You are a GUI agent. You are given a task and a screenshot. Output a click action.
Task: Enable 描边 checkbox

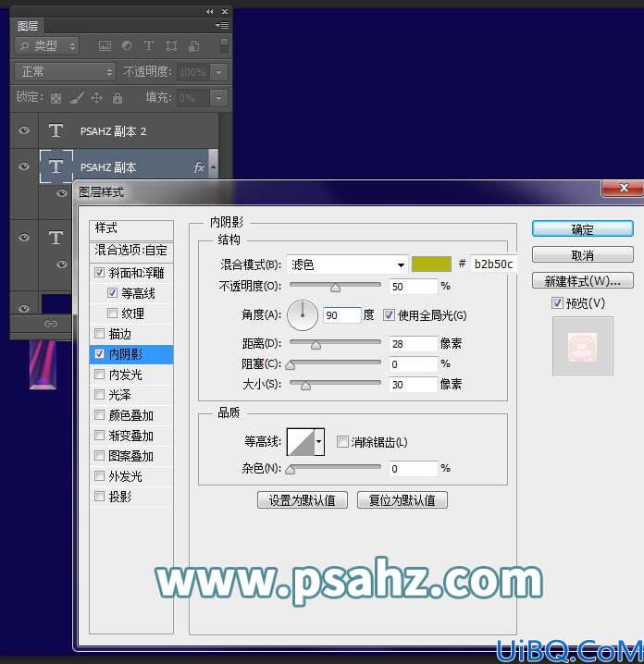pyautogui.click(x=99, y=333)
